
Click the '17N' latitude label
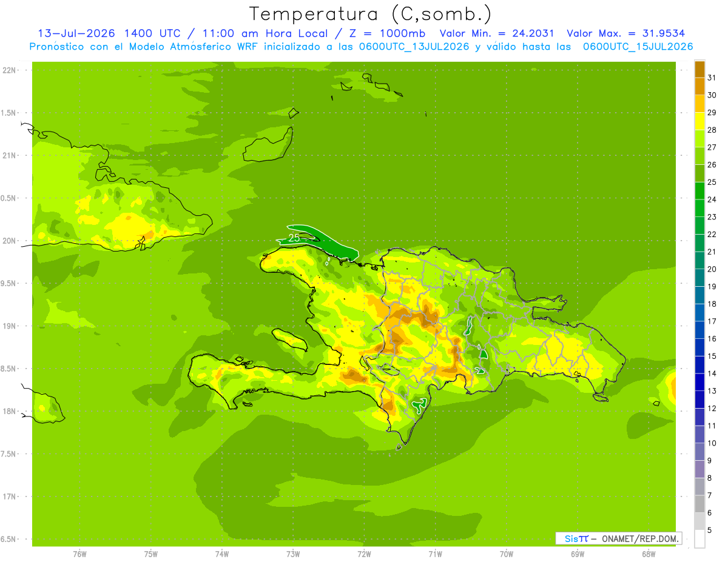8,497
